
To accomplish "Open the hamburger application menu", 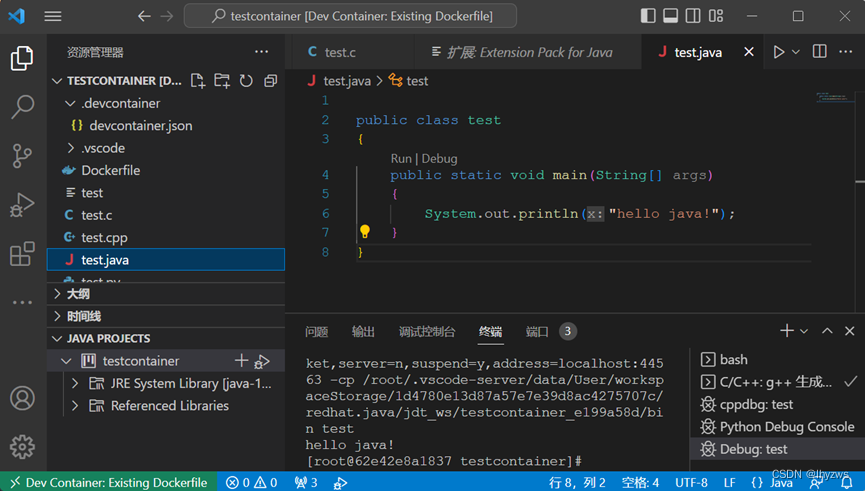I will click(x=53, y=16).
